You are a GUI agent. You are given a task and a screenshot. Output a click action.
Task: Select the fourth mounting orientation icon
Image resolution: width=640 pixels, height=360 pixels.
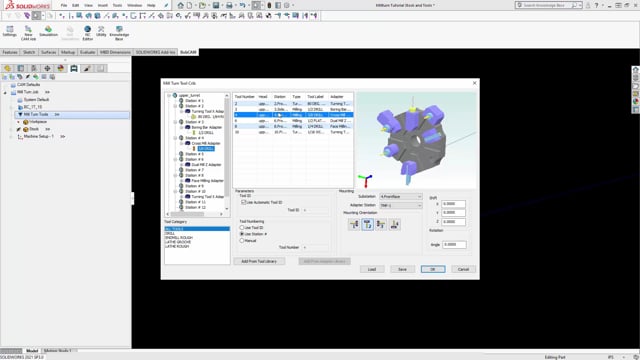tap(394, 224)
